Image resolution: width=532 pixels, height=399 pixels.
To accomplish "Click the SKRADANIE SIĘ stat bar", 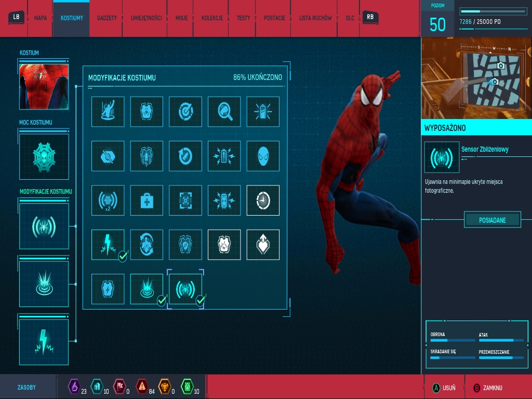I will pos(453,357).
